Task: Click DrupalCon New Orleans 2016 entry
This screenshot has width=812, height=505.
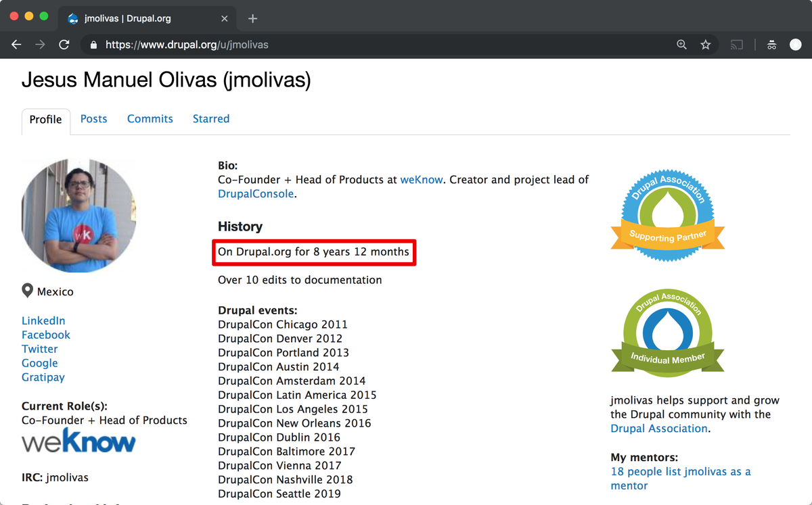Action: pos(294,423)
